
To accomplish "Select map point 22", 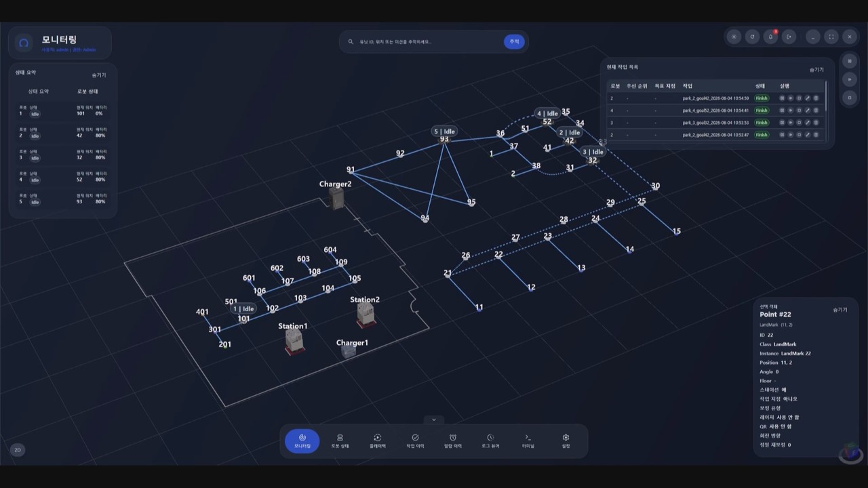I will coord(498,255).
